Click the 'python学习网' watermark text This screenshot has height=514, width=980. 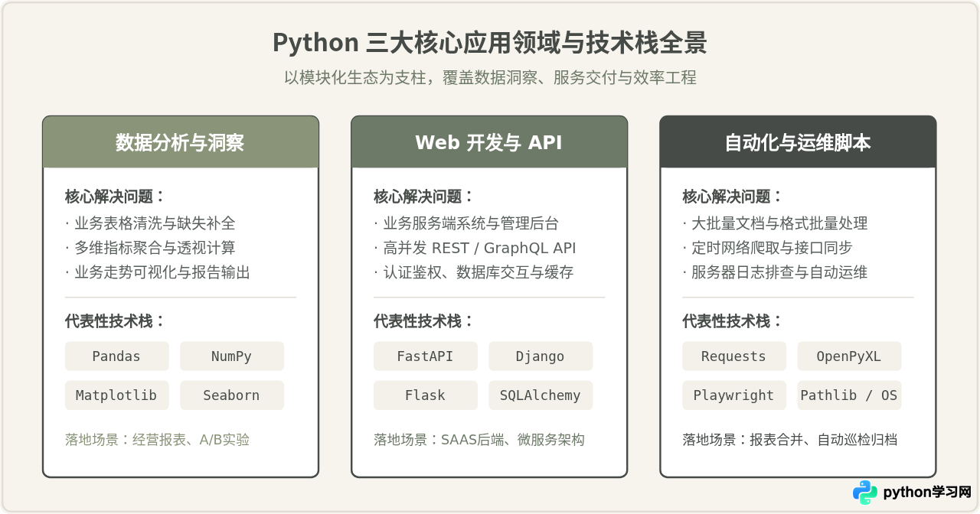coord(927,493)
